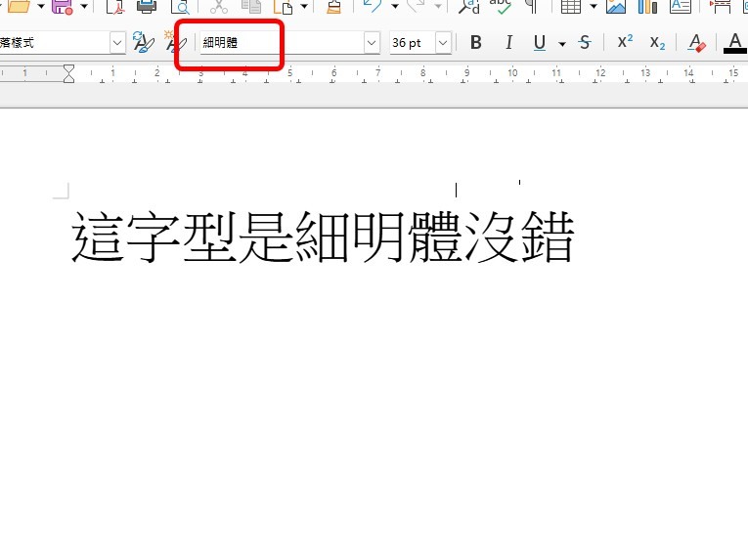Expand the paragraph style dropdown
Image resolution: width=748 pixels, height=560 pixels.
point(117,43)
